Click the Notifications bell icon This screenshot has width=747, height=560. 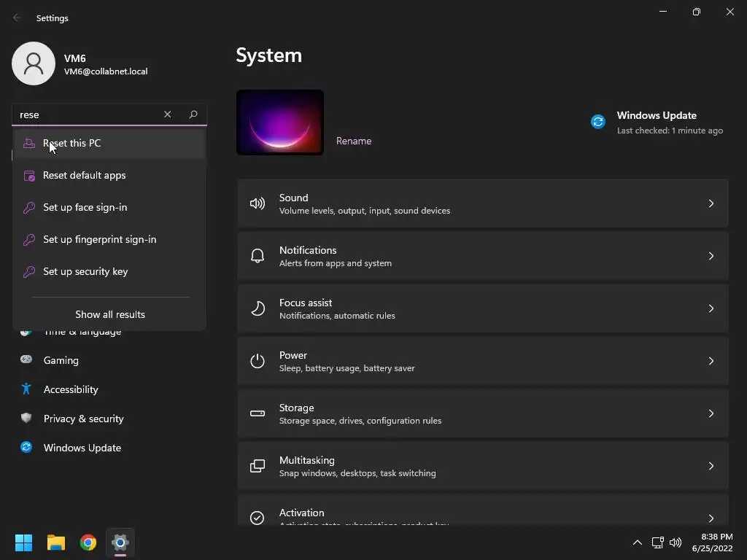pyautogui.click(x=258, y=256)
